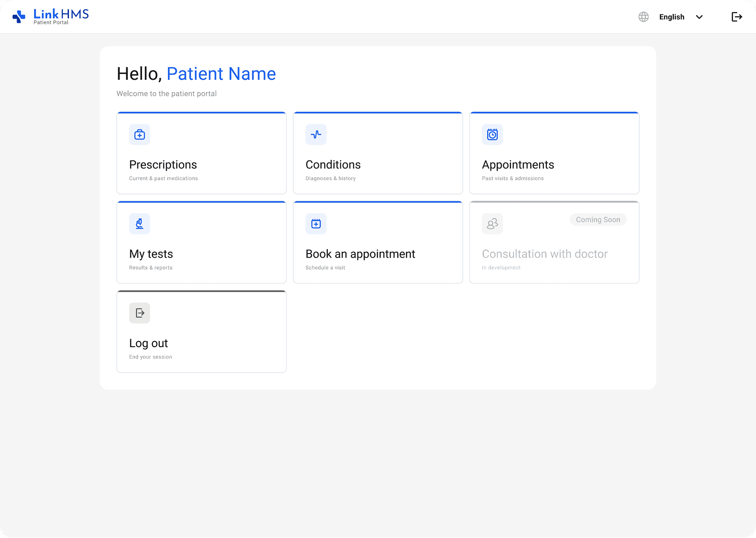The width and height of the screenshot is (756, 538).
Task: Click 'Results & reports' subtitle
Action: (x=151, y=267)
